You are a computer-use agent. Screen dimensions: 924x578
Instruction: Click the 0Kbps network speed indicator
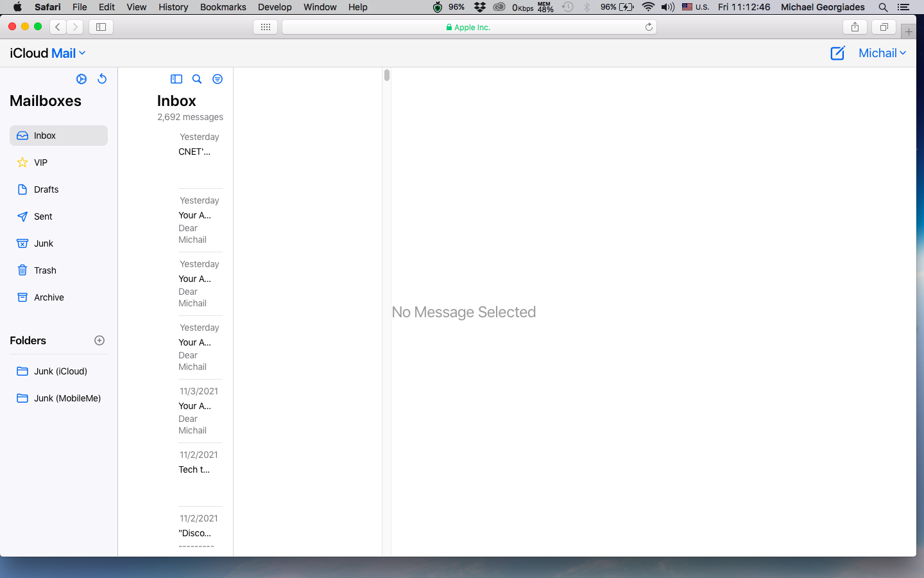click(x=523, y=7)
